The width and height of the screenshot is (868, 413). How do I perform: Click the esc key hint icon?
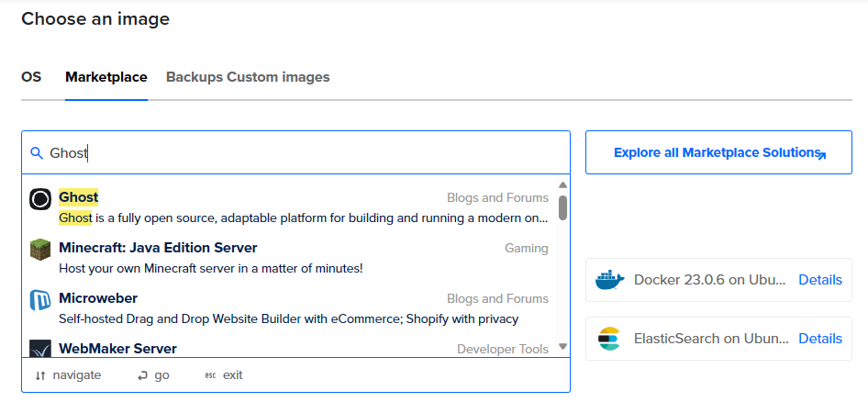[x=210, y=376]
